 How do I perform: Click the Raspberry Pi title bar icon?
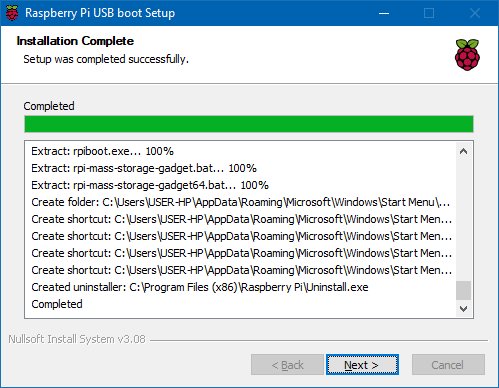click(12, 13)
